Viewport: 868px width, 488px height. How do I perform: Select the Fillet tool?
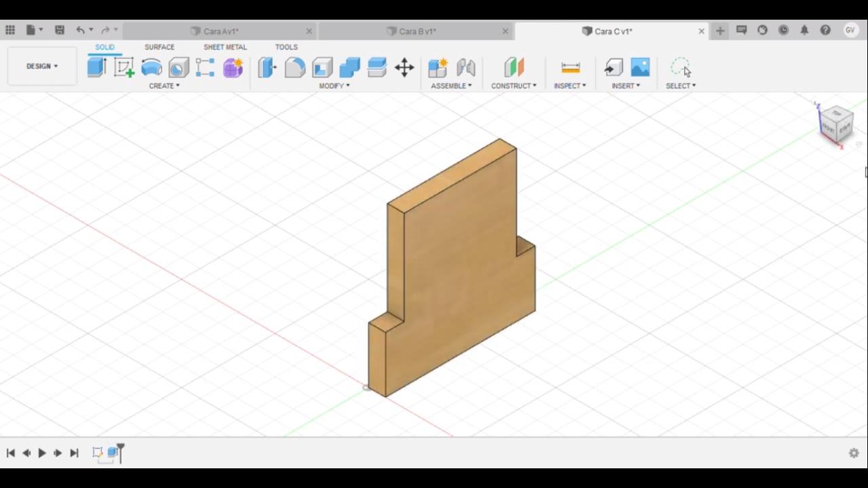[294, 67]
